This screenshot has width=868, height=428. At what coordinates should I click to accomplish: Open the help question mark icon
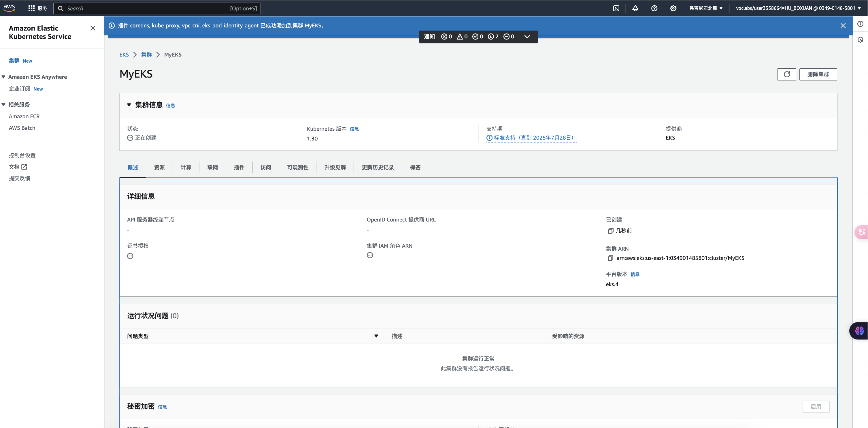(654, 8)
